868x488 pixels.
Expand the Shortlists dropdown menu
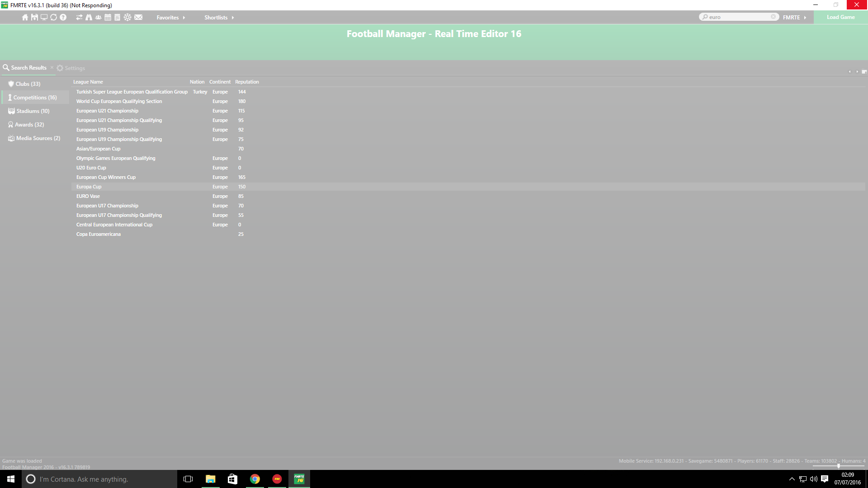219,18
